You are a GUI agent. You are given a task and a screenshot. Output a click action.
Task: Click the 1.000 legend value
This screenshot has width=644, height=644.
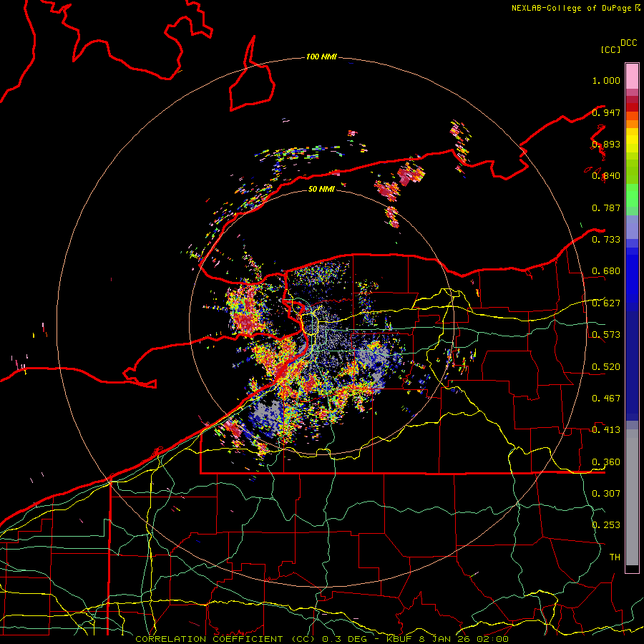point(606,80)
